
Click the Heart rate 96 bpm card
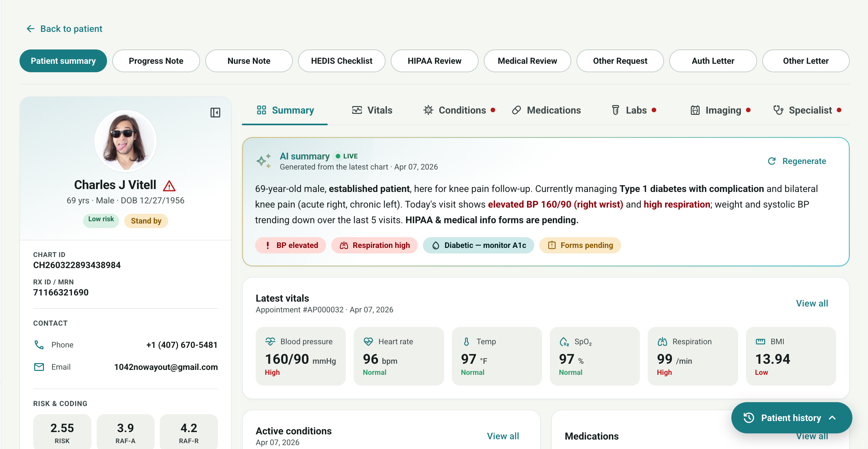point(399,356)
